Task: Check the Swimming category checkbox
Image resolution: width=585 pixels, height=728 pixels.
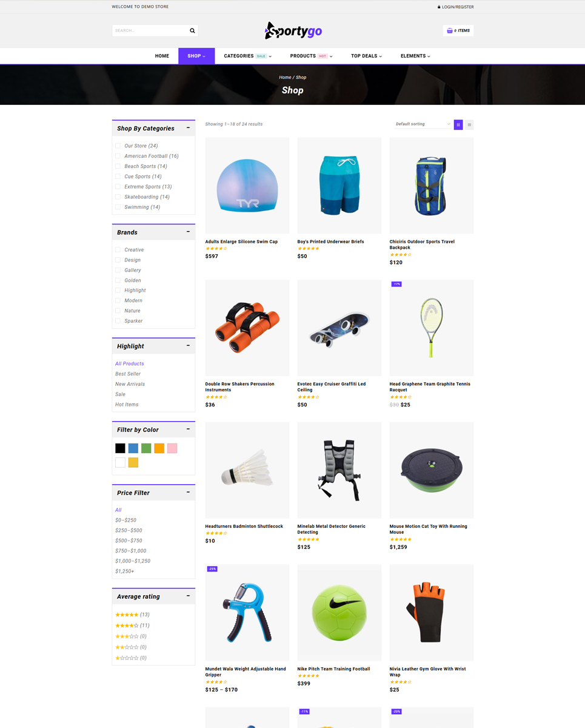Action: point(118,207)
